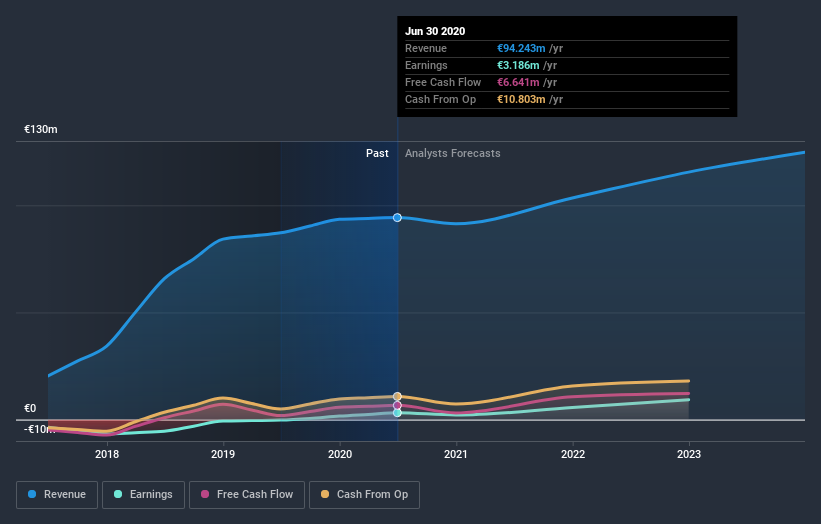
Task: Click the 2021 x-axis label
Action: [456, 454]
